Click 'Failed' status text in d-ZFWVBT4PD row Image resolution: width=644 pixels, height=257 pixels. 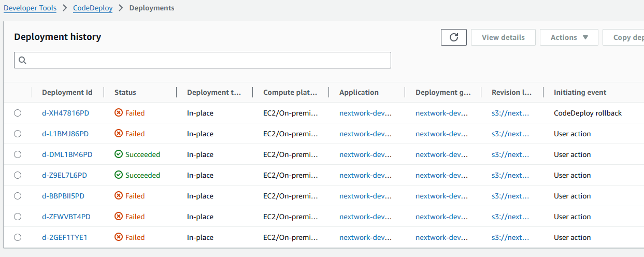click(135, 217)
